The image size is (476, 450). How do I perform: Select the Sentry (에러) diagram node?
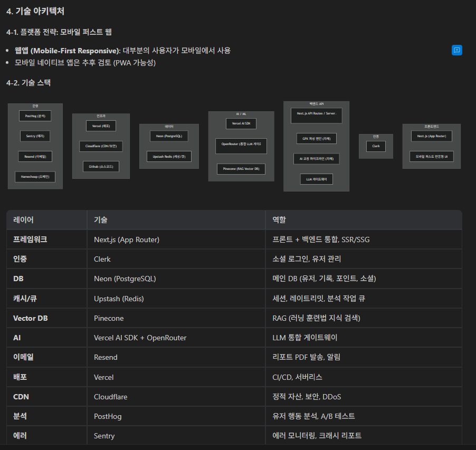click(35, 136)
